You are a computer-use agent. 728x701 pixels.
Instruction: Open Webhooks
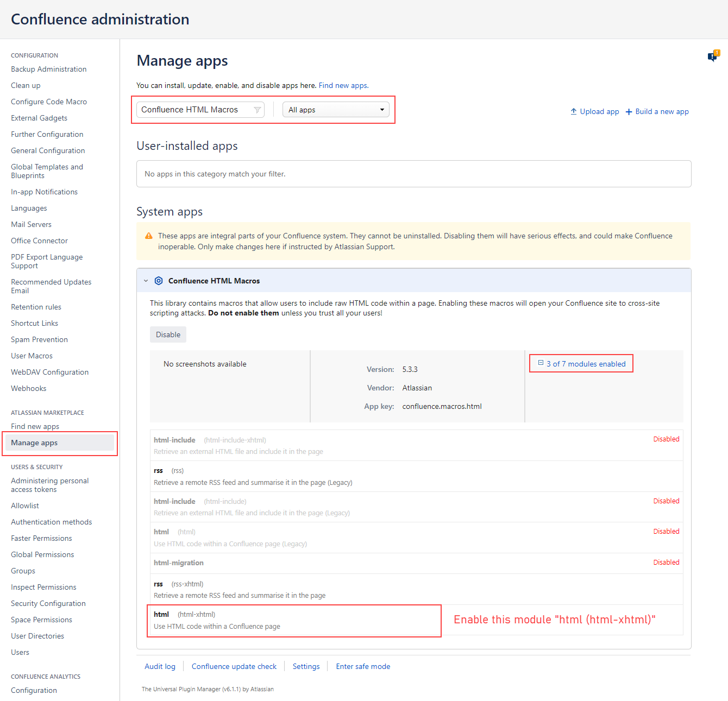tap(28, 388)
